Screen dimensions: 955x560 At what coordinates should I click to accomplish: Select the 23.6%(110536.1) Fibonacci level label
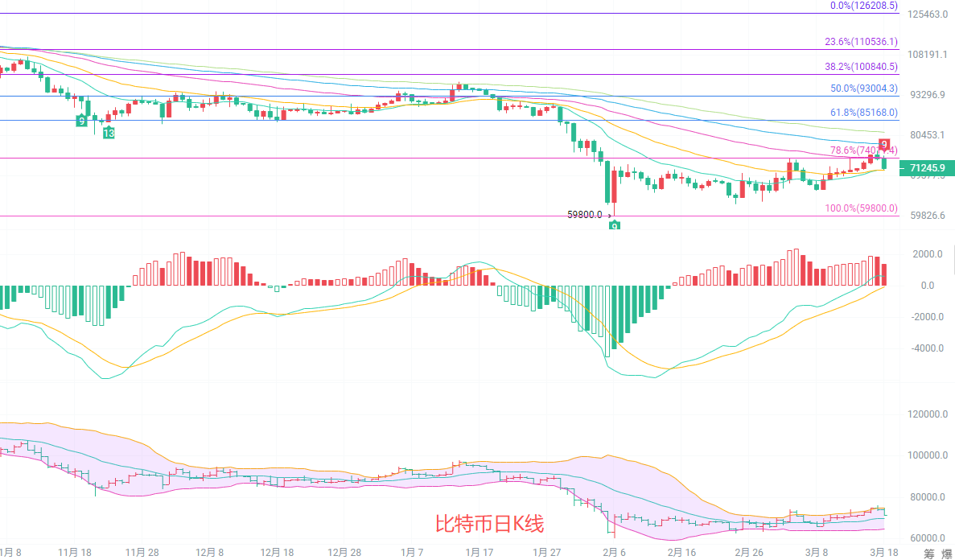pyautogui.click(x=861, y=42)
